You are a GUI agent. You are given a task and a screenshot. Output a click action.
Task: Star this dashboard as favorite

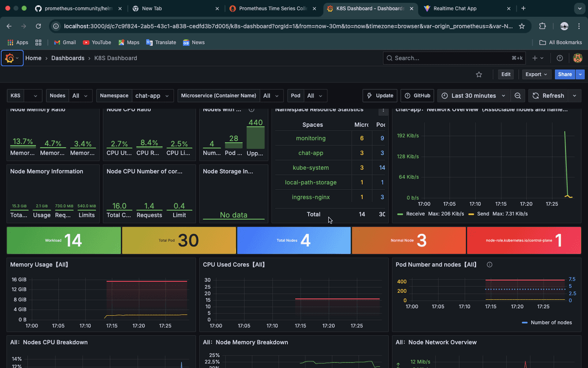[x=479, y=75]
